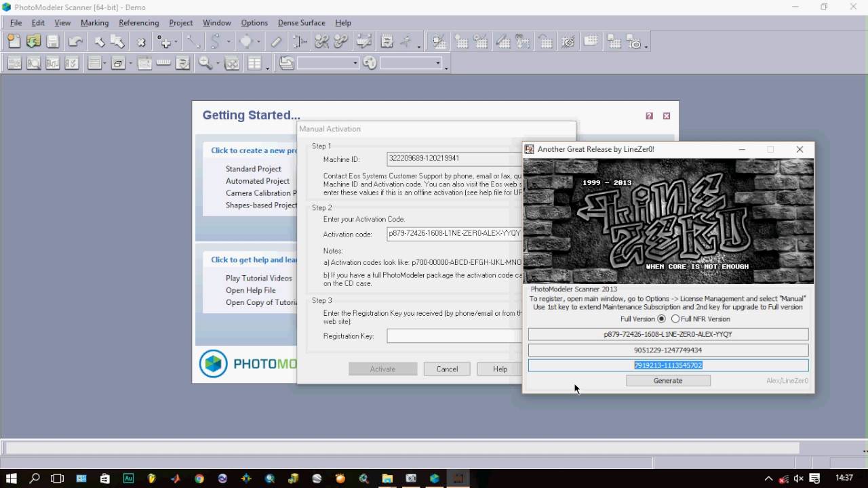Open the combo box next to palette icon
The image size is (868, 488).
pyautogui.click(x=411, y=63)
